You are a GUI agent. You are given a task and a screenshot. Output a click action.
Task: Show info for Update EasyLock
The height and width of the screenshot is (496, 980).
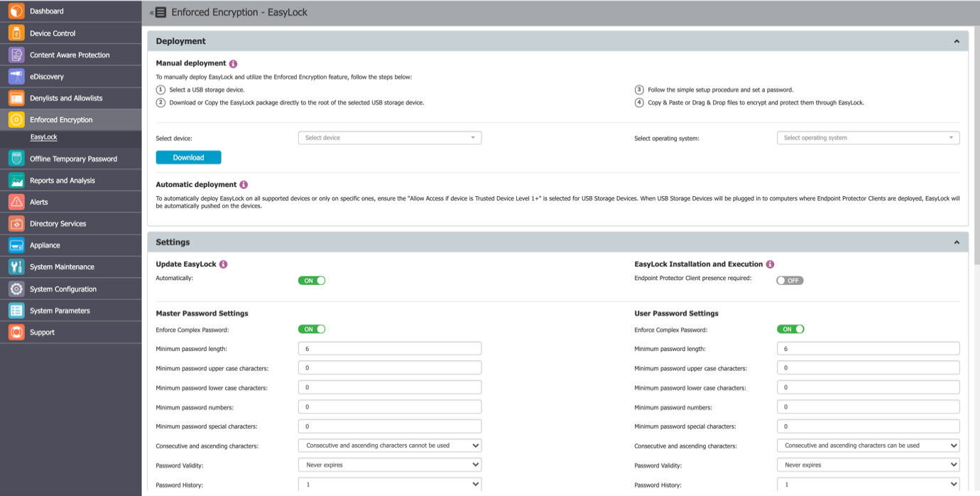[223, 264]
